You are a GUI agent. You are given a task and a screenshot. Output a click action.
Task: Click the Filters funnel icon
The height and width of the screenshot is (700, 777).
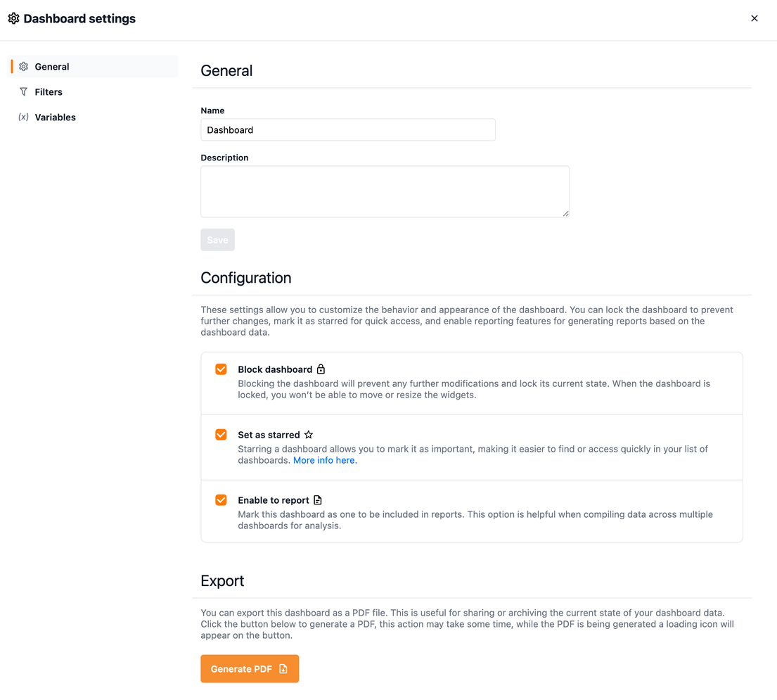click(24, 92)
